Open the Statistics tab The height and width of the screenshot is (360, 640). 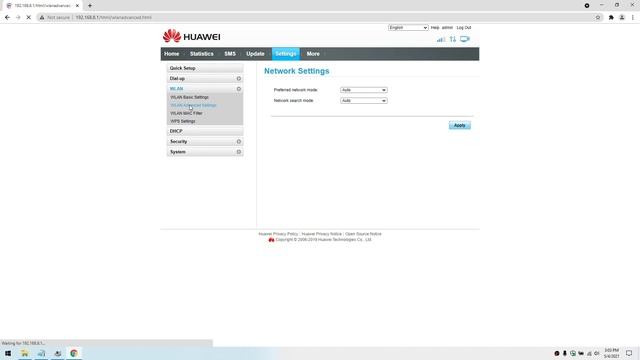click(202, 54)
